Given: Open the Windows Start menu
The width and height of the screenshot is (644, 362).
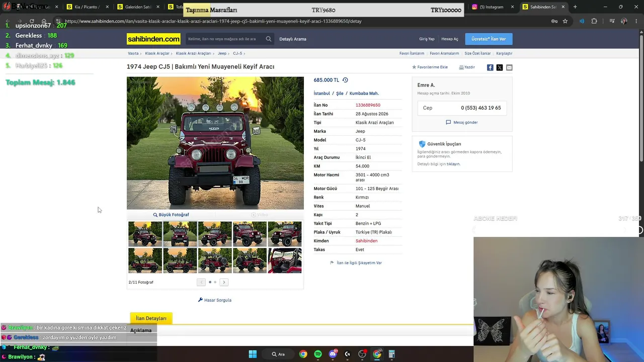Looking at the screenshot, I should point(253,354).
